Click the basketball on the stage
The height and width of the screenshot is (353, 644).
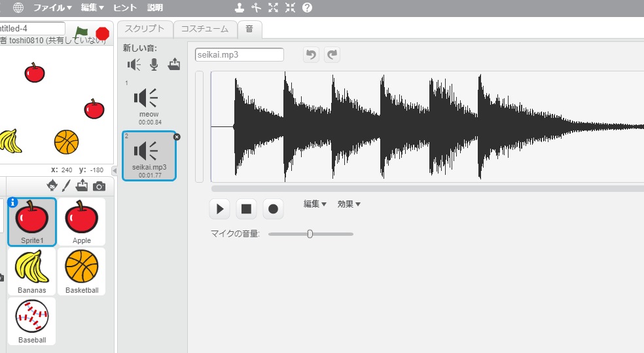click(66, 142)
